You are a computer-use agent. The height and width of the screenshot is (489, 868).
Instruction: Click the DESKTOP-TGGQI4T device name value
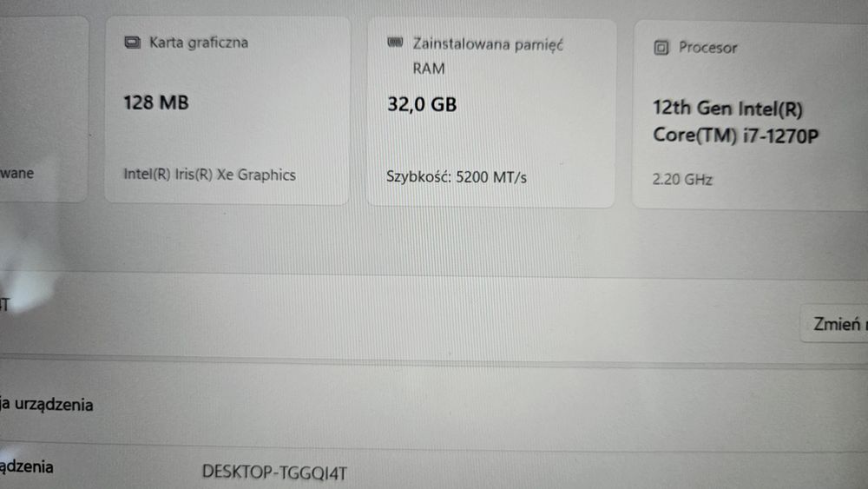274,472
